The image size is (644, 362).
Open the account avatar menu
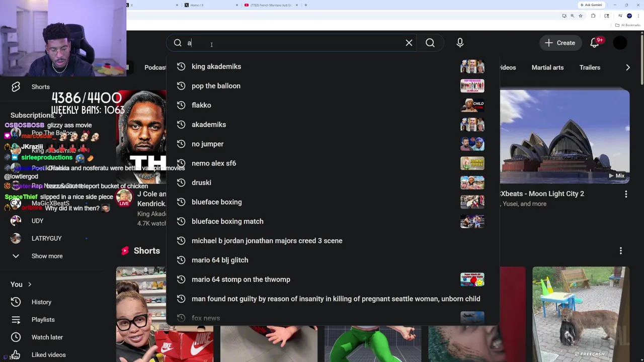(620, 43)
